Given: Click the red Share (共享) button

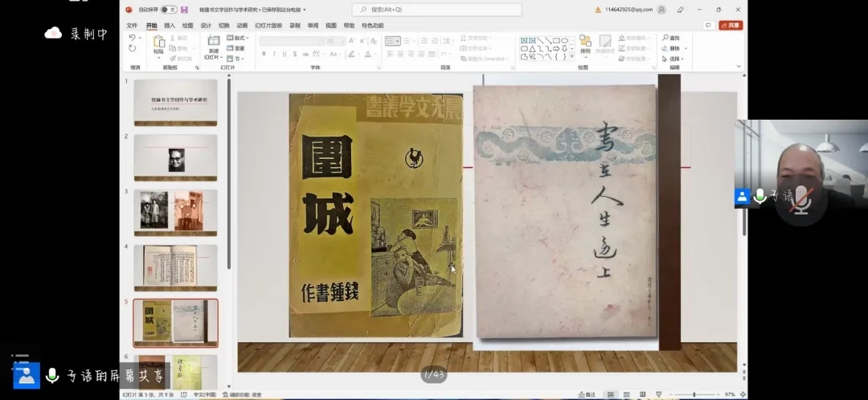Looking at the screenshot, I should pos(731,26).
